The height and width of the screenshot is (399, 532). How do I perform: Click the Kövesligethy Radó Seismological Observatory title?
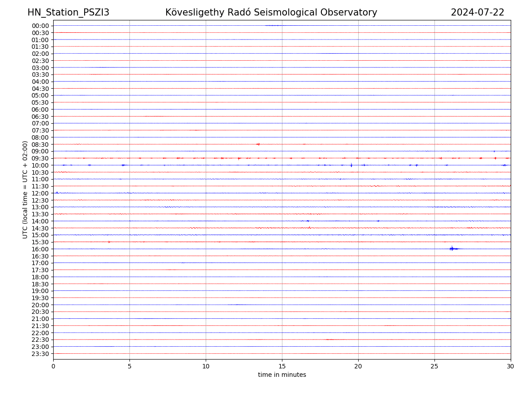click(271, 12)
